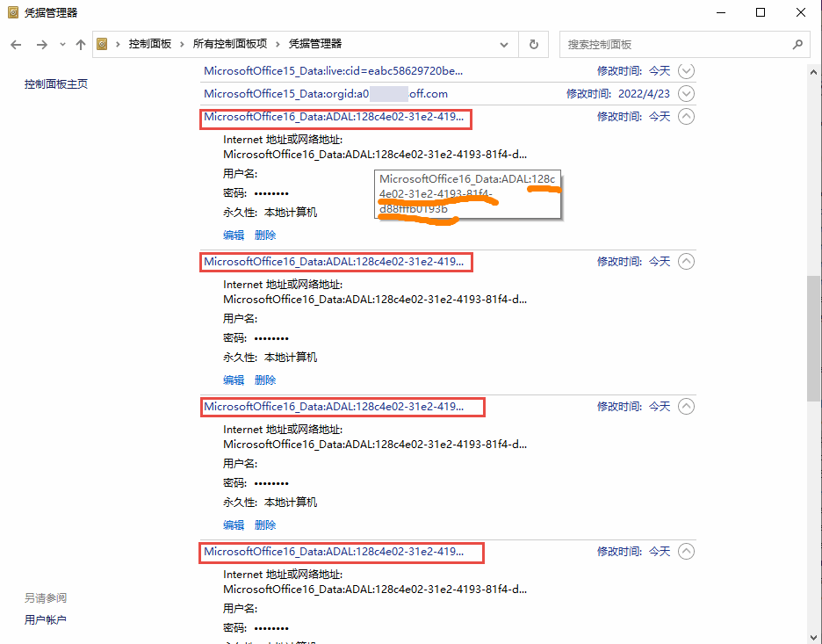
Task: Click the Control Panel icon in address bar
Action: coord(103,44)
